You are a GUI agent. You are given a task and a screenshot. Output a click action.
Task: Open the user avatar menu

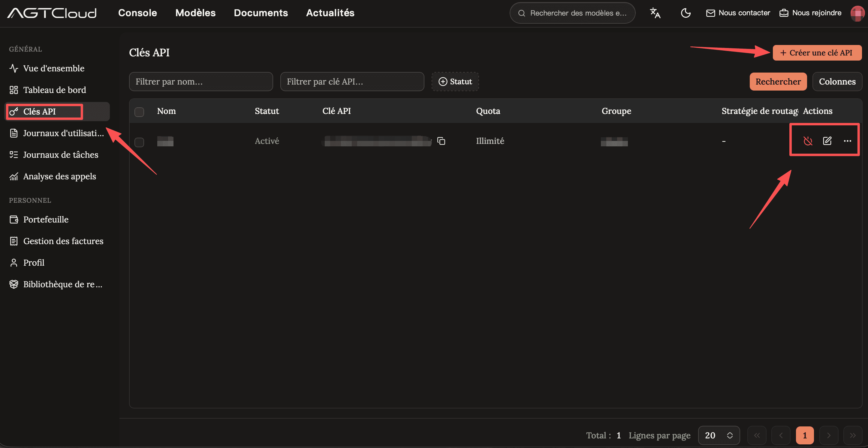pyautogui.click(x=857, y=13)
